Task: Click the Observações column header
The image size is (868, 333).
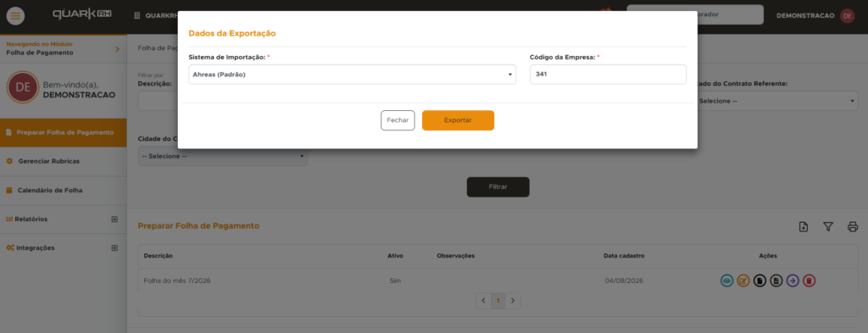Action: (455, 256)
